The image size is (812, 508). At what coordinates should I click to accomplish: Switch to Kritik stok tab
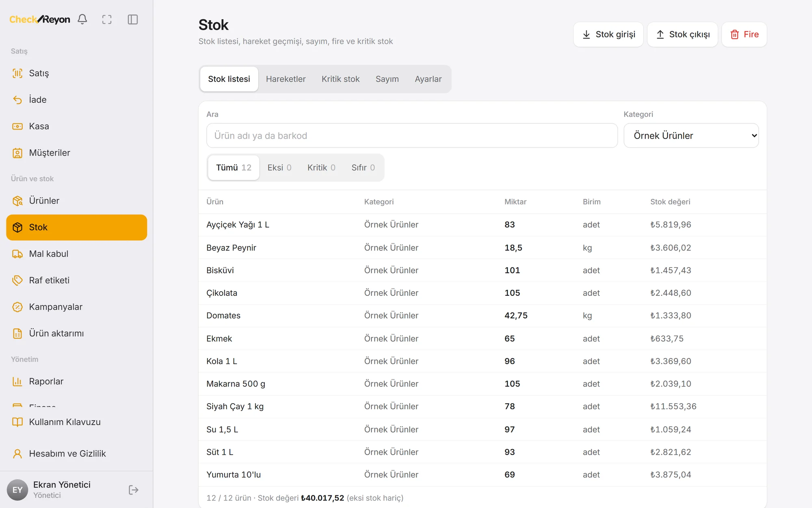click(x=340, y=79)
